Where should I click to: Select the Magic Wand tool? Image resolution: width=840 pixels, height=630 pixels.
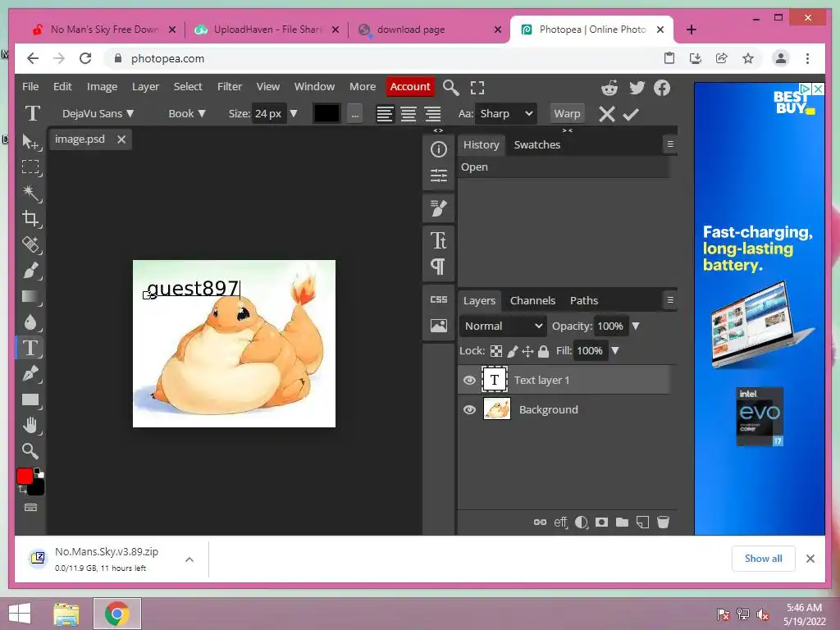click(30, 193)
